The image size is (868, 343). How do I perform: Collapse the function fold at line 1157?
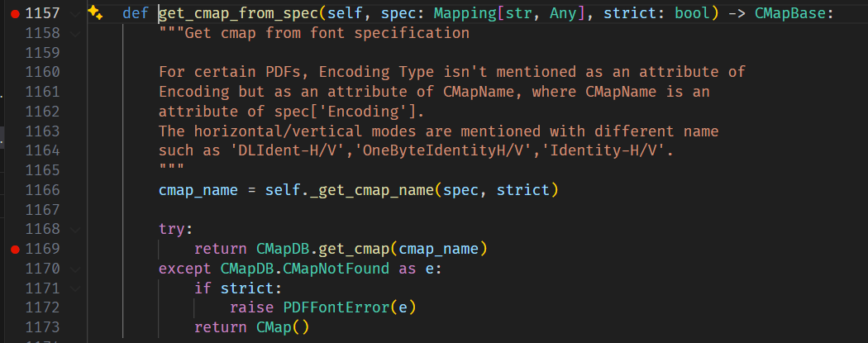click(76, 13)
